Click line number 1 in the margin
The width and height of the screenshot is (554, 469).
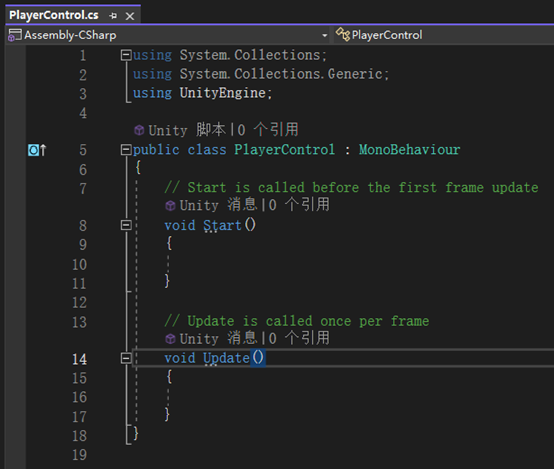[x=83, y=55]
